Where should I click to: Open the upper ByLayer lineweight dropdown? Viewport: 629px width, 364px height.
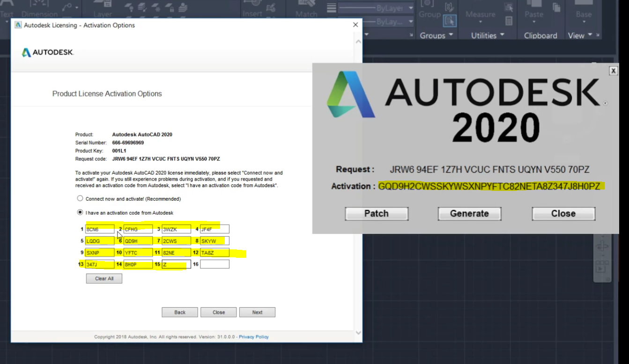coord(411,8)
